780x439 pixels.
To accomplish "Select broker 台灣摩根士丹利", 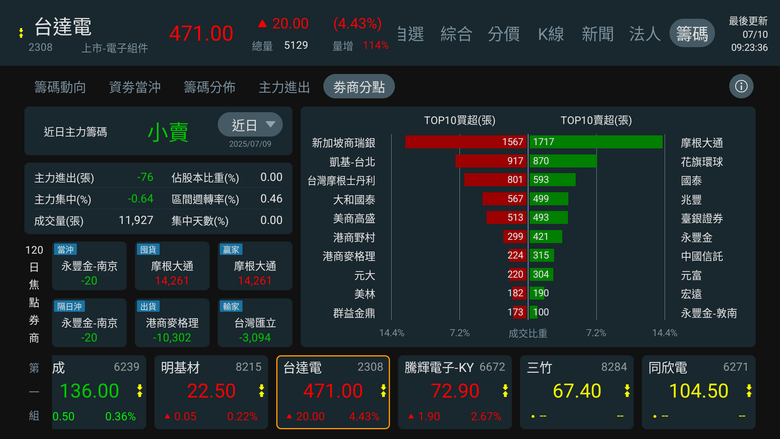I will click(341, 181).
